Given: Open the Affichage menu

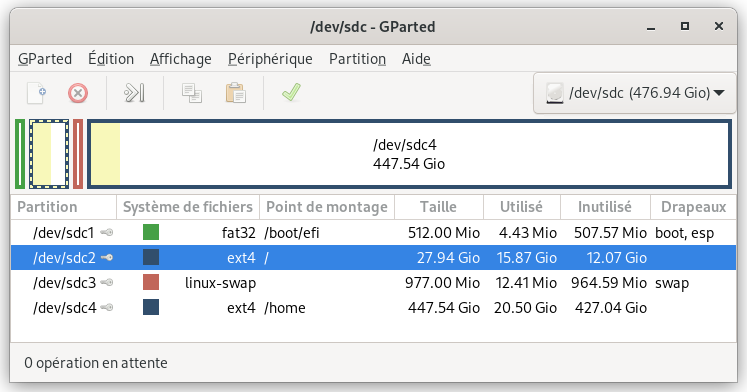Looking at the screenshot, I should (x=181, y=59).
